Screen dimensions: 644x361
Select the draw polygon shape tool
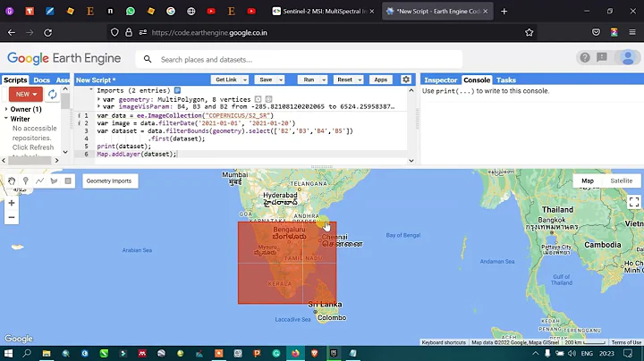(54, 180)
